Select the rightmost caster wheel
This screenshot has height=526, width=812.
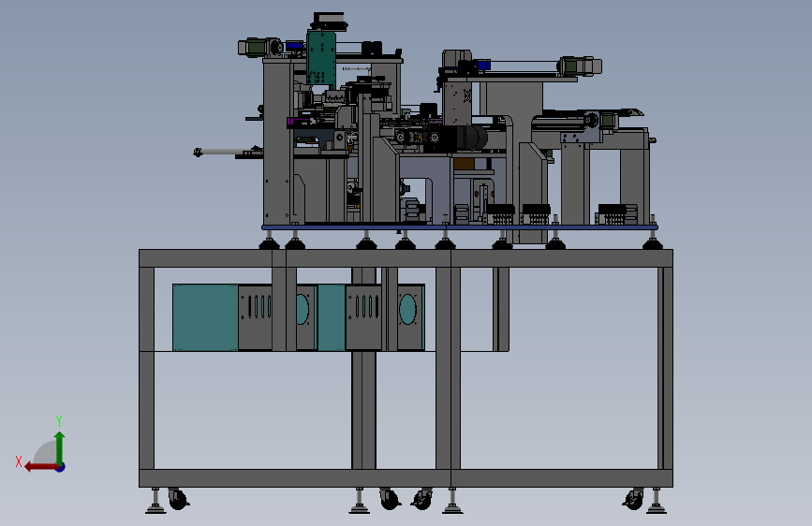pos(633,499)
